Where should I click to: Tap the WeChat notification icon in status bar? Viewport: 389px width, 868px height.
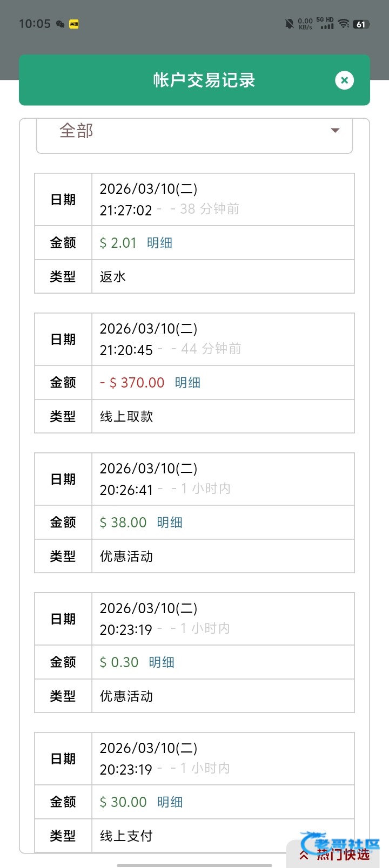point(60,24)
